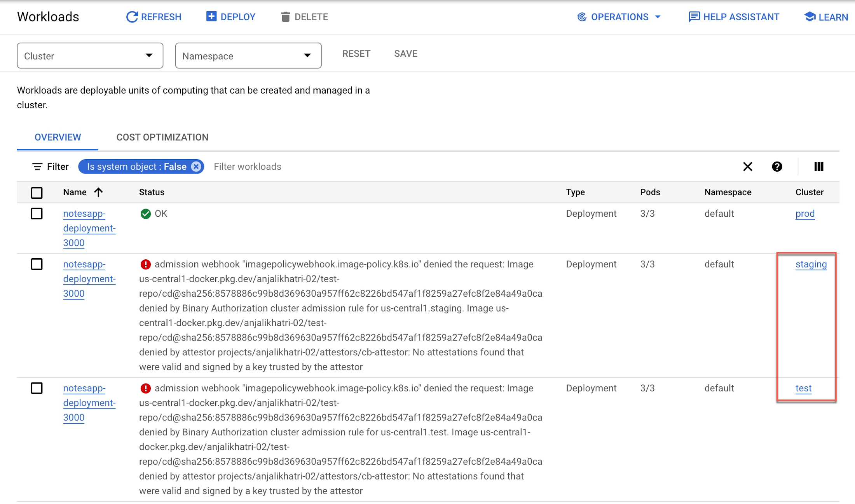Open the Help Assistant panel
855x504 pixels.
734,17
